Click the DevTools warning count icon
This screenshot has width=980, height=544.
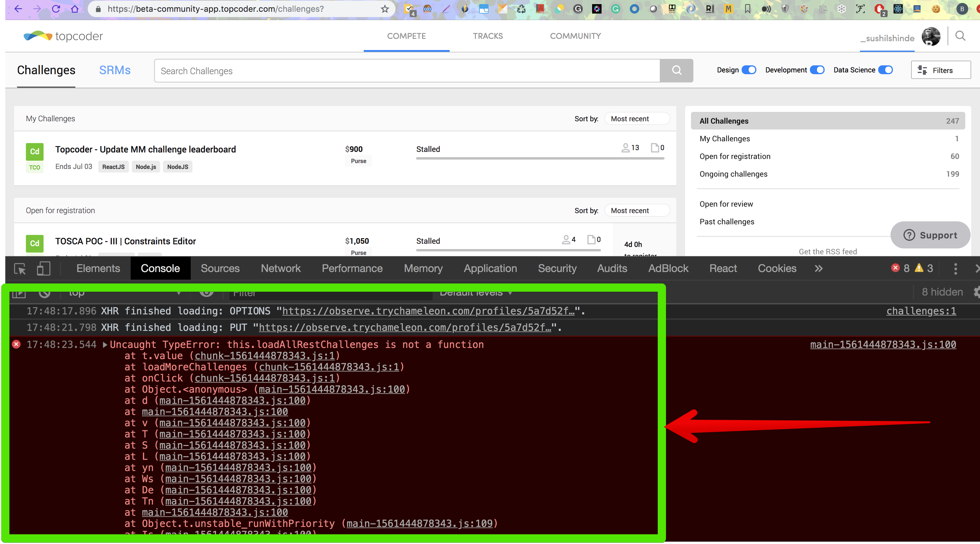(919, 268)
